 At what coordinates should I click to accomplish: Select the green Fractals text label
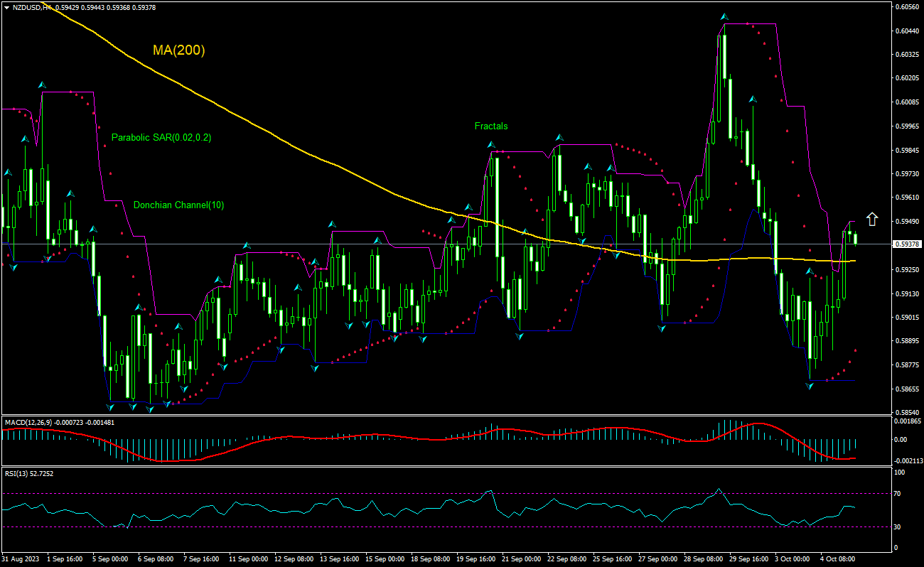(x=491, y=126)
